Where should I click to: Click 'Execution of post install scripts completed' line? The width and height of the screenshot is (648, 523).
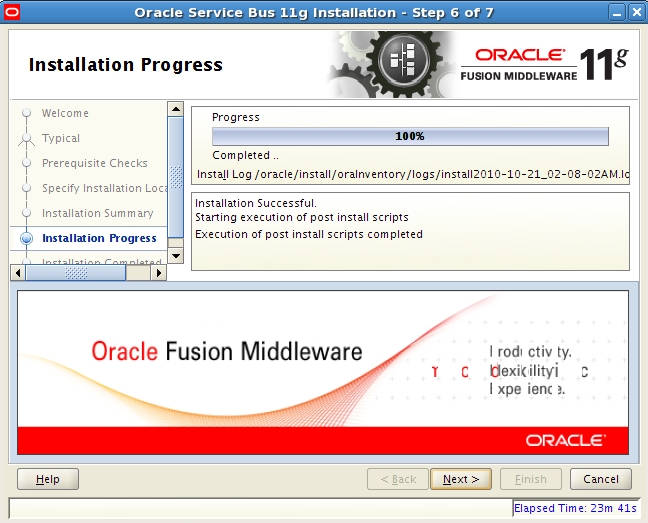309,234
